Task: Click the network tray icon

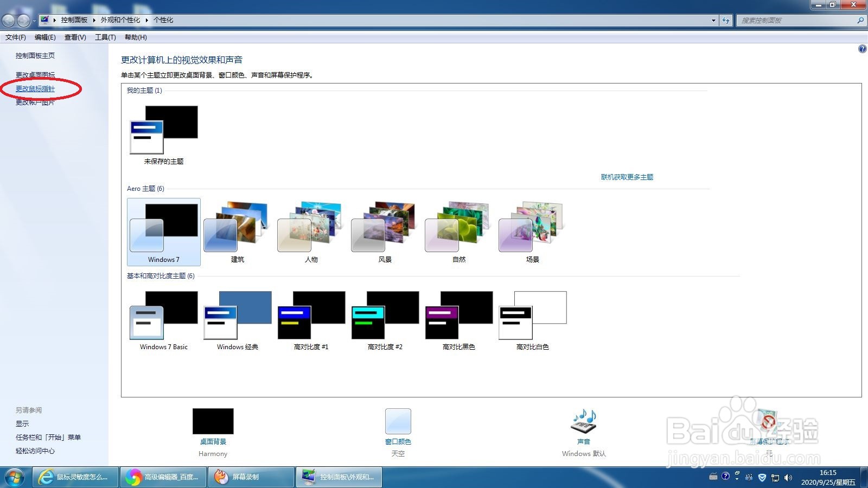Action: pyautogui.click(x=775, y=478)
